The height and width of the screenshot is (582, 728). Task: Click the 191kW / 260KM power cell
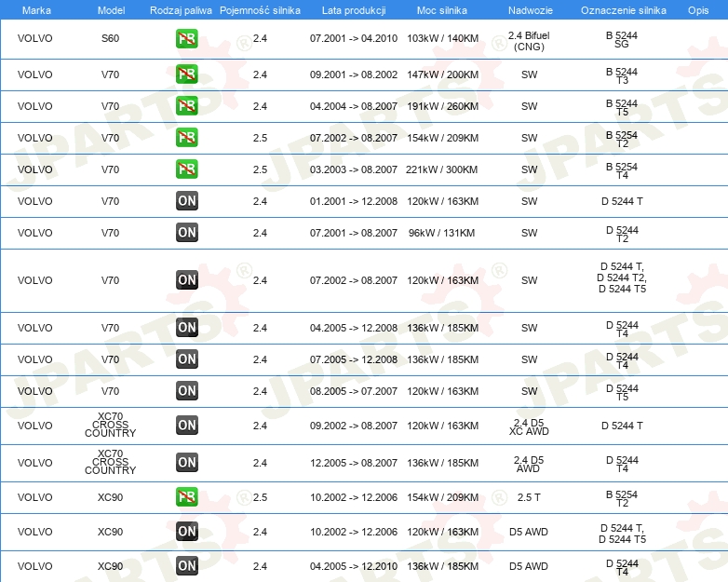click(442, 106)
